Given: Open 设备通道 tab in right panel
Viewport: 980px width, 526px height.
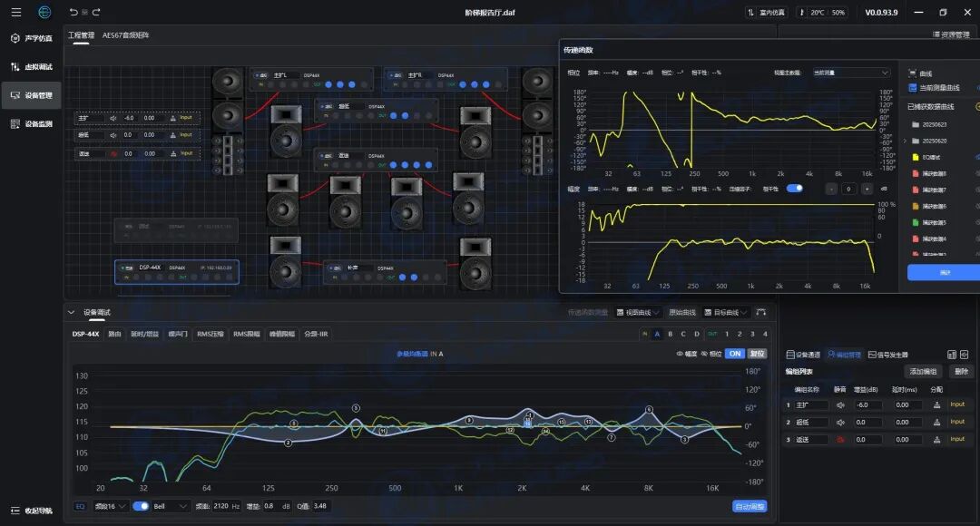Looking at the screenshot, I should point(803,355).
